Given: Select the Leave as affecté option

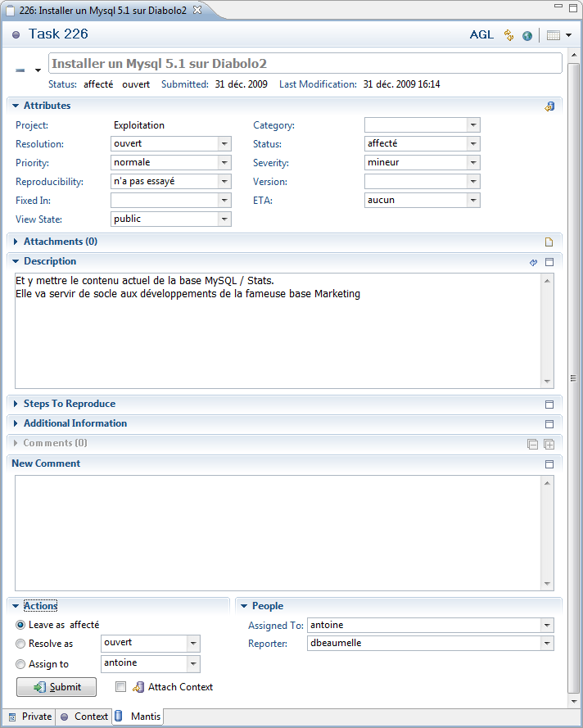Looking at the screenshot, I should coord(20,625).
